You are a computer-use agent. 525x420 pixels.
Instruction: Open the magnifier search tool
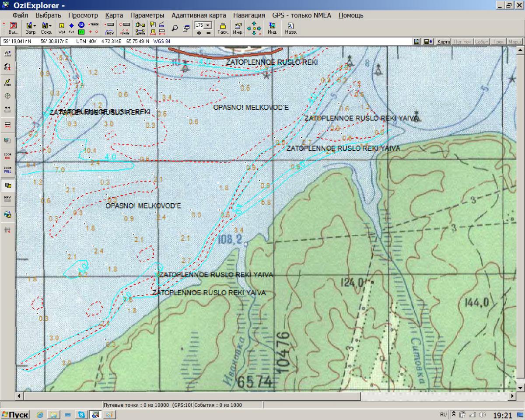[x=175, y=28]
